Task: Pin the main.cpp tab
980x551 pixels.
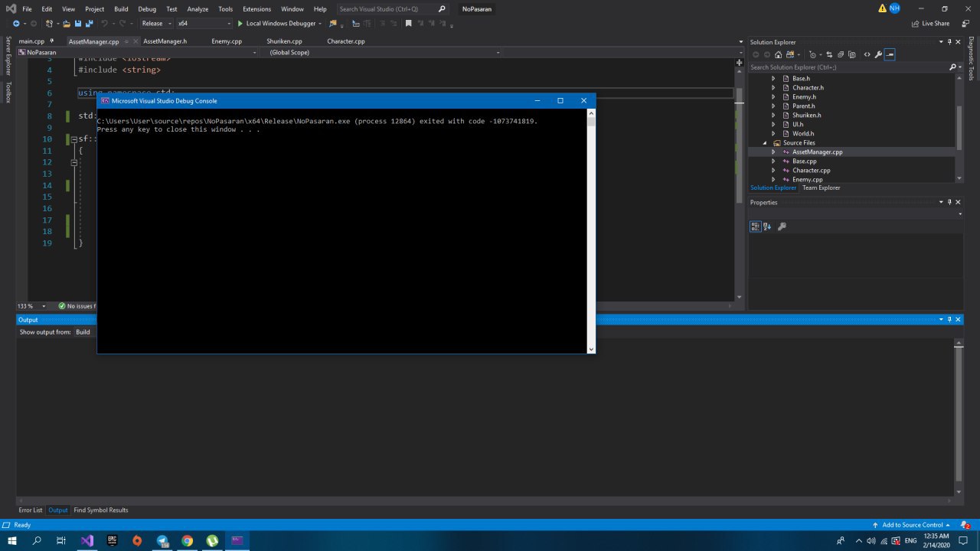Action: 52,41
